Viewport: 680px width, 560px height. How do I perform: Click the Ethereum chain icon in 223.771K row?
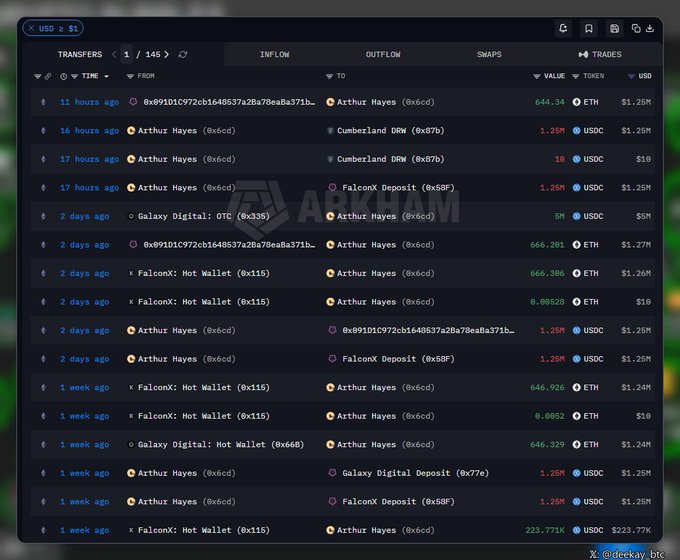pos(43,530)
